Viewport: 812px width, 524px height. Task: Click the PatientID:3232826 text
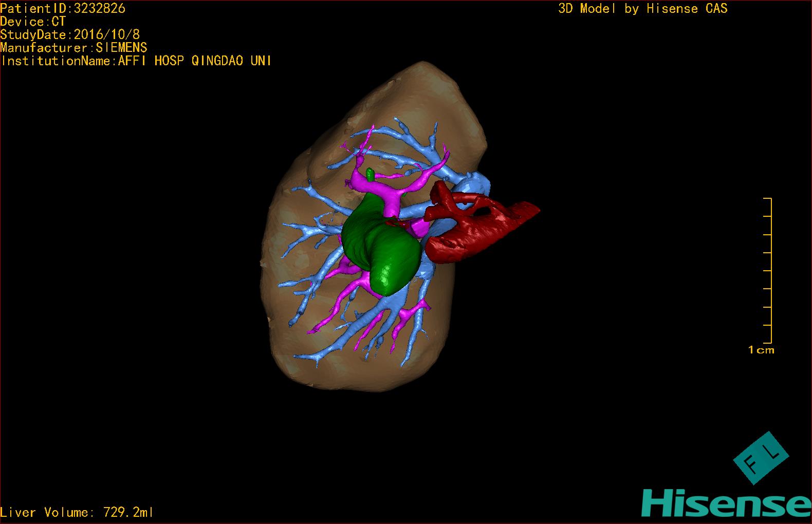point(63,8)
